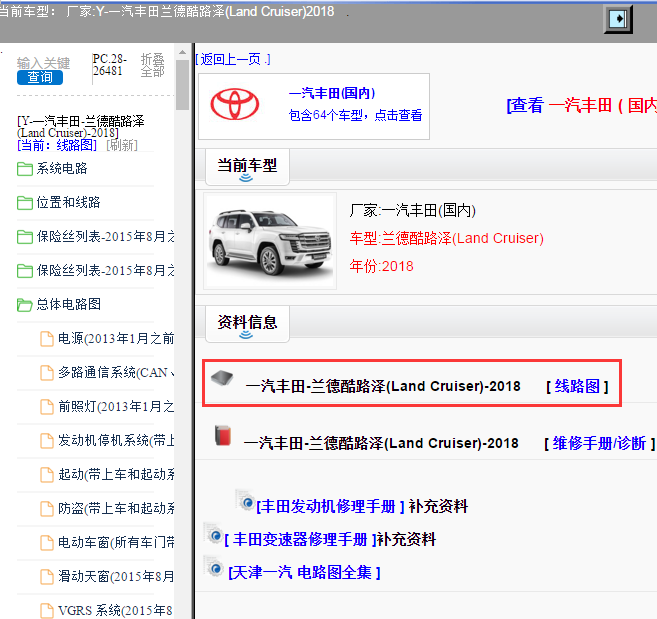The height and width of the screenshot is (619, 657).
Task: Open 起动(带上车和起动 tree item
Action: (116, 474)
